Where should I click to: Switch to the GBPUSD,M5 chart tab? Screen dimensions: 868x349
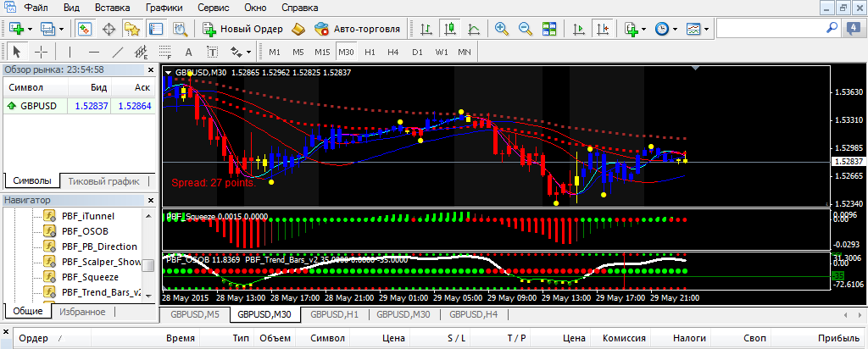[x=195, y=315]
